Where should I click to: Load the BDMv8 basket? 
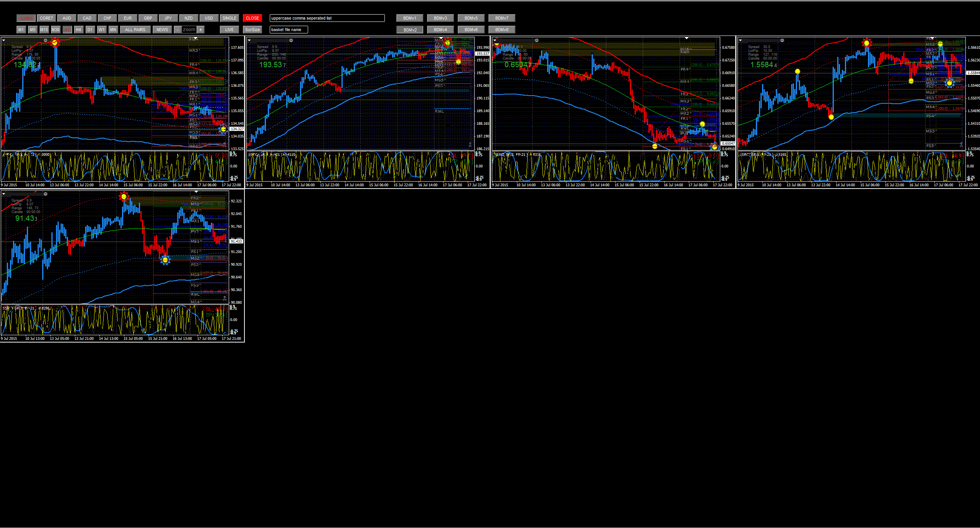coord(502,30)
